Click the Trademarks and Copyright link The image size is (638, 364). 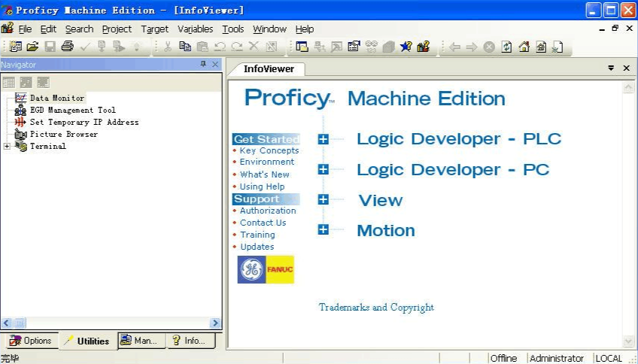tap(376, 307)
